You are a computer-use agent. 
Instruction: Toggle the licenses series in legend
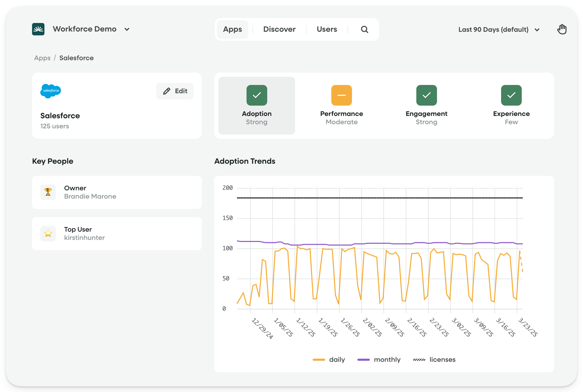point(434,359)
